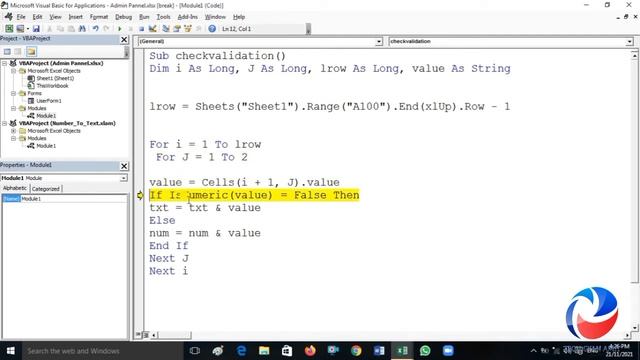Image resolution: width=640 pixels, height=360 pixels.
Task: Undo the last edit with the Undo icon
Action: (x=96, y=29)
